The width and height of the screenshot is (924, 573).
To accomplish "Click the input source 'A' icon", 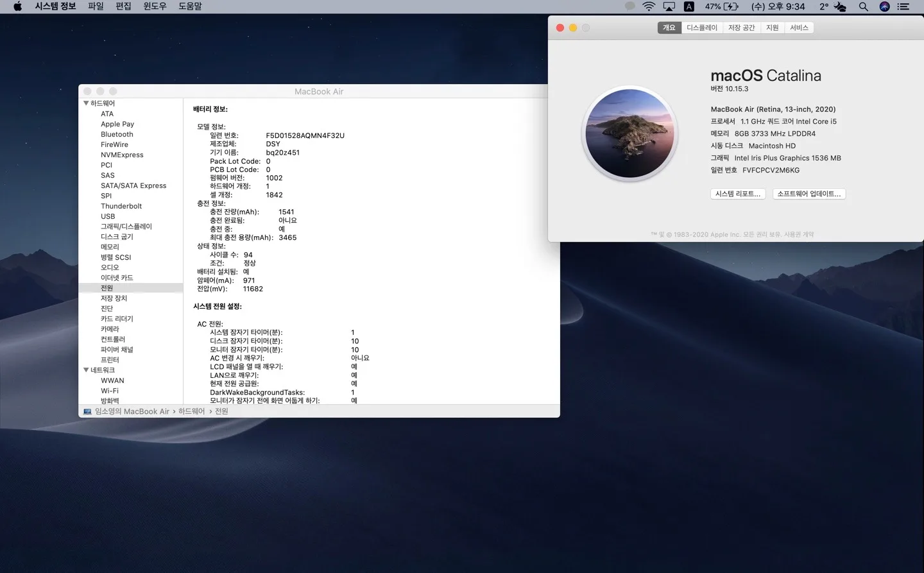I will click(x=689, y=6).
